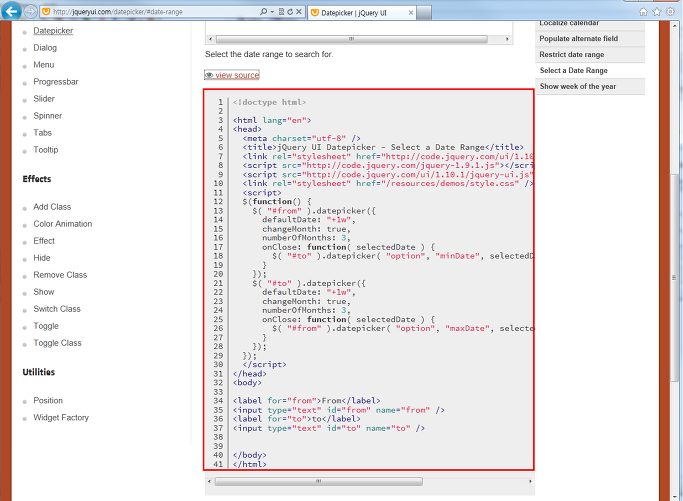Stop loading with the X icon
Viewport: 683px width, 501px height.
pos(299,12)
